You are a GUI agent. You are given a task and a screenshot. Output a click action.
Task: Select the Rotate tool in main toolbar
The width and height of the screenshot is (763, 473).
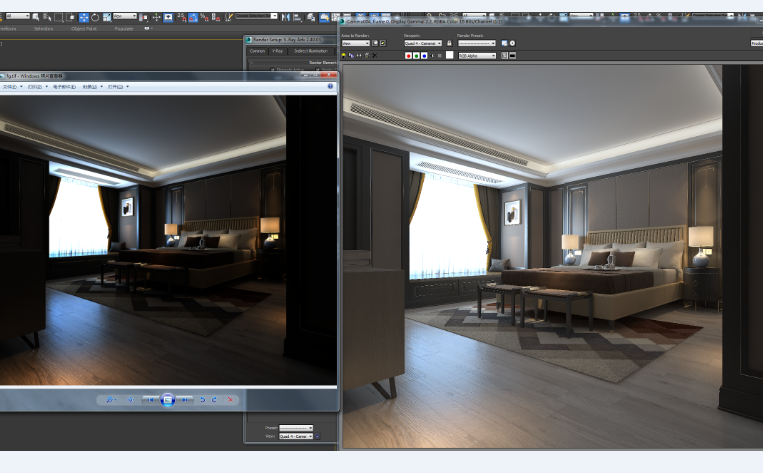click(95, 18)
